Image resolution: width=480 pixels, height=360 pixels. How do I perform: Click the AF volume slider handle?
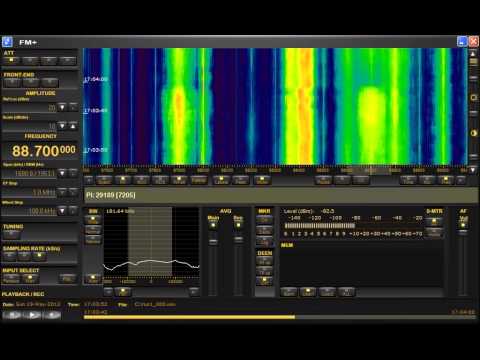pyautogui.click(x=463, y=233)
